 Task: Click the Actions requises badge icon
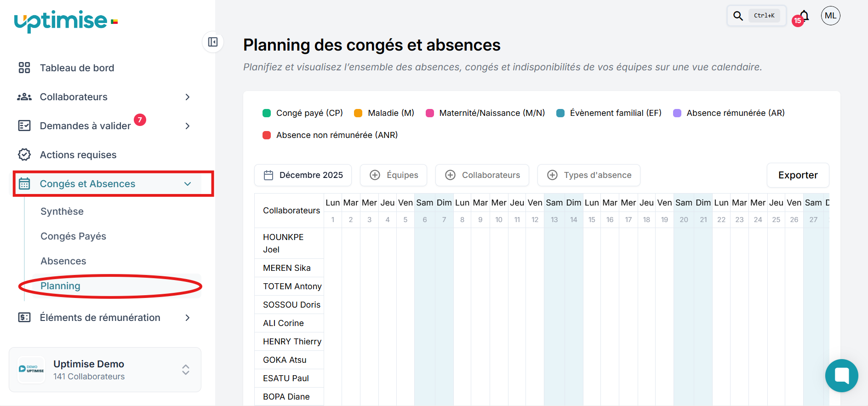[x=24, y=155]
